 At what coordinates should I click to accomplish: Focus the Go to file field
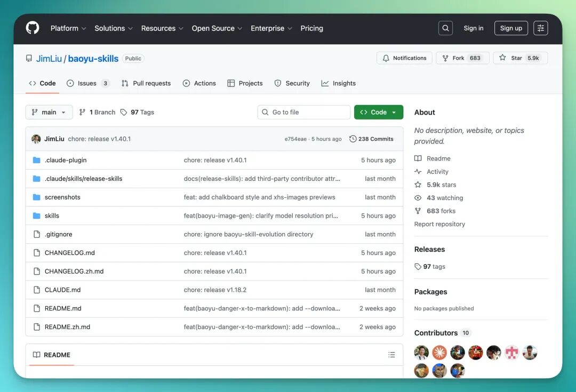[304, 112]
